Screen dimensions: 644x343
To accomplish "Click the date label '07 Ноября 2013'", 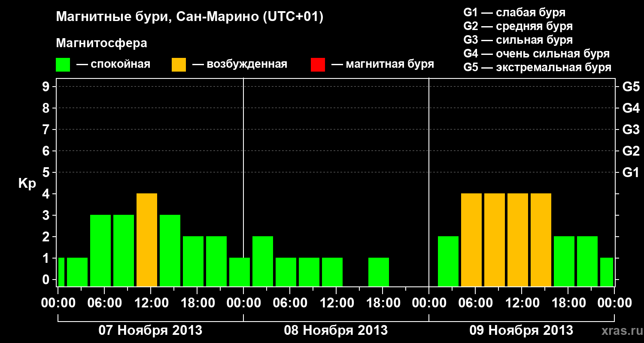I will click(150, 330).
